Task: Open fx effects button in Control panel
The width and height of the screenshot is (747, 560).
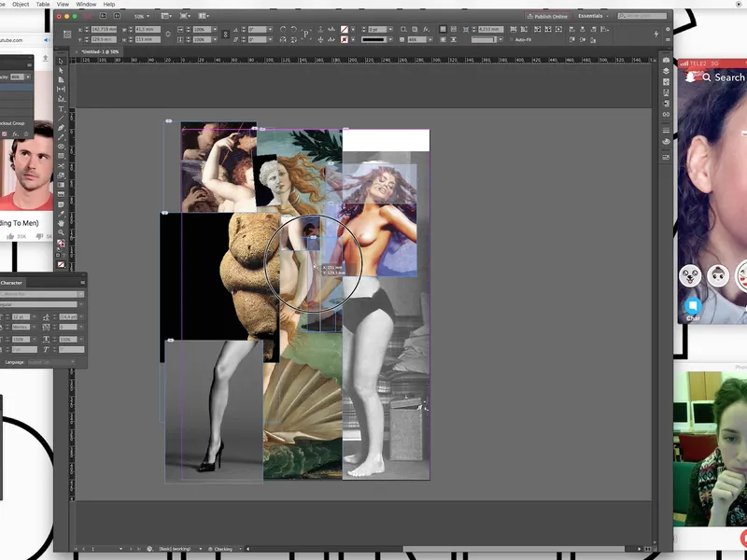Action: coord(427,30)
